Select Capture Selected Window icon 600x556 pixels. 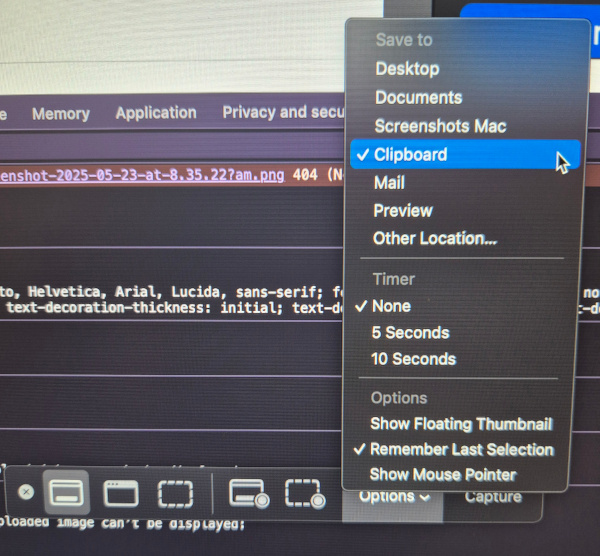click(121, 493)
